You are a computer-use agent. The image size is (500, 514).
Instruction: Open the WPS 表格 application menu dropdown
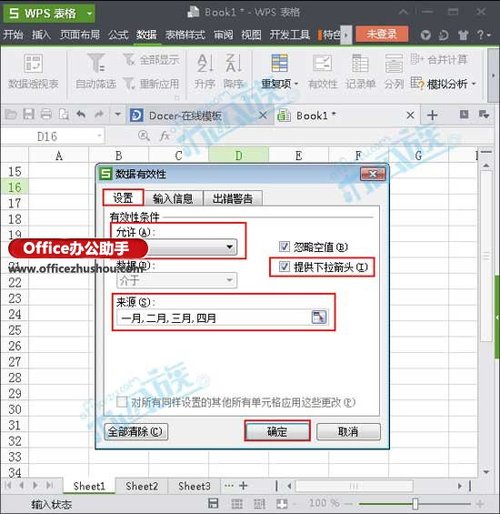(x=89, y=14)
